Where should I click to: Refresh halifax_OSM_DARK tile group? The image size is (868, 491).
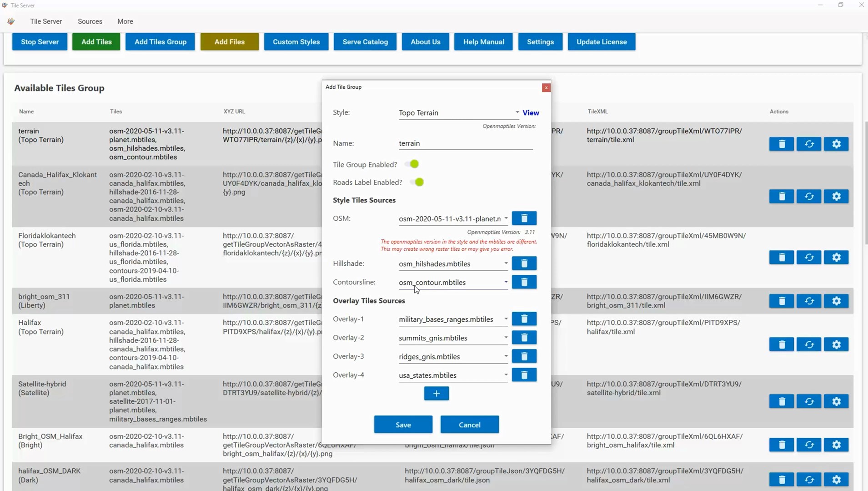click(x=809, y=480)
